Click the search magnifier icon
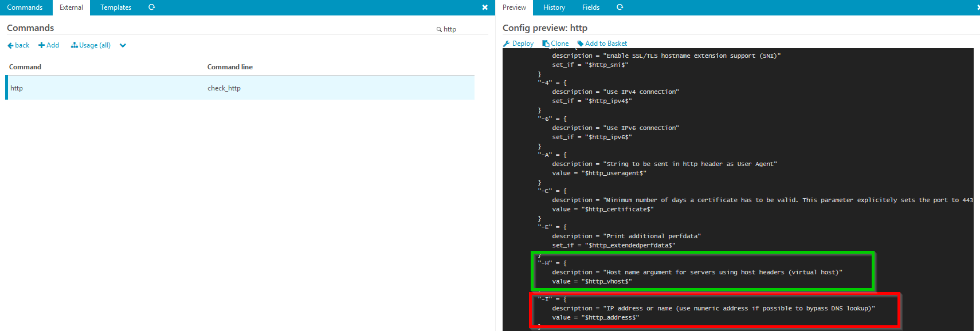 point(439,29)
